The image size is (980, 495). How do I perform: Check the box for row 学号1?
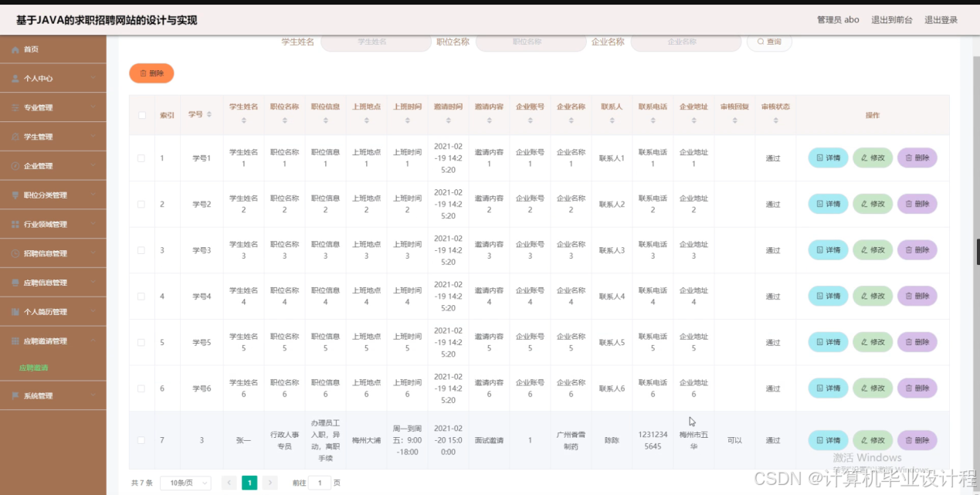pos(141,158)
